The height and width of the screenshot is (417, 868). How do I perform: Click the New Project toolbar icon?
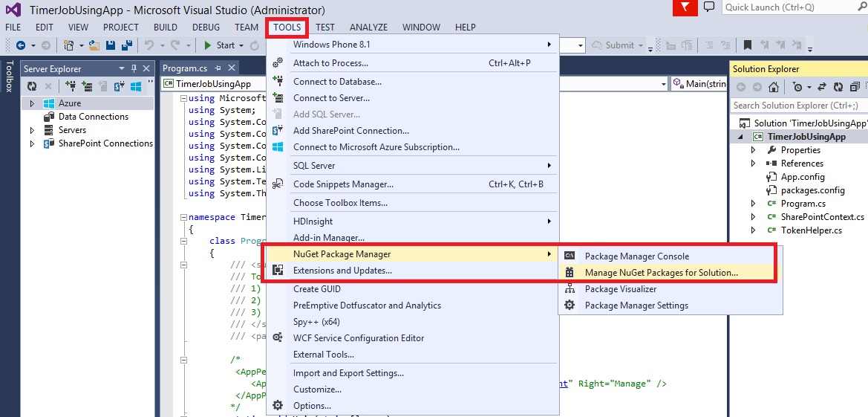coord(69,45)
